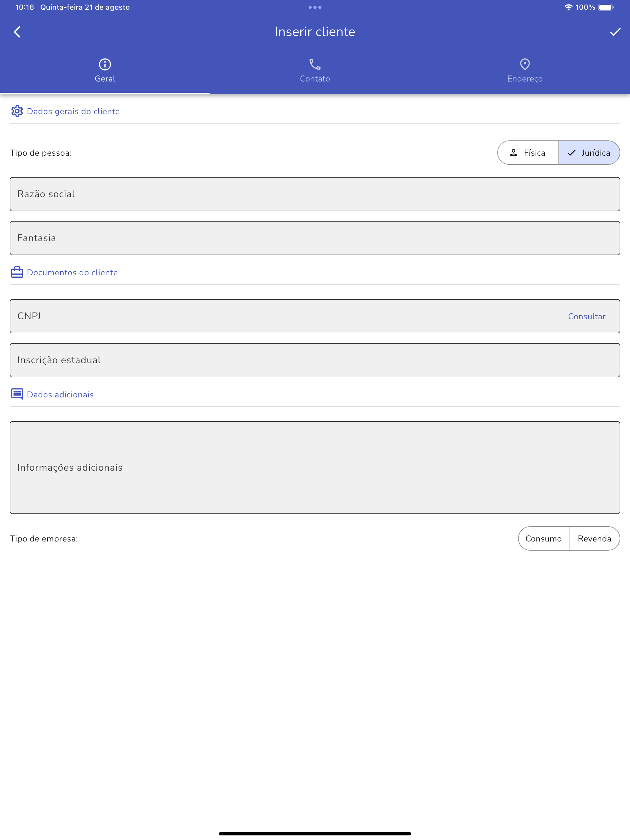Tap the back arrow icon
This screenshot has width=630, height=840.
pos(17,31)
